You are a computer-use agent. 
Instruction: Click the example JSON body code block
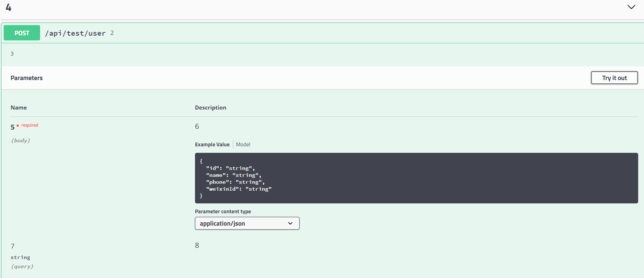click(x=416, y=178)
